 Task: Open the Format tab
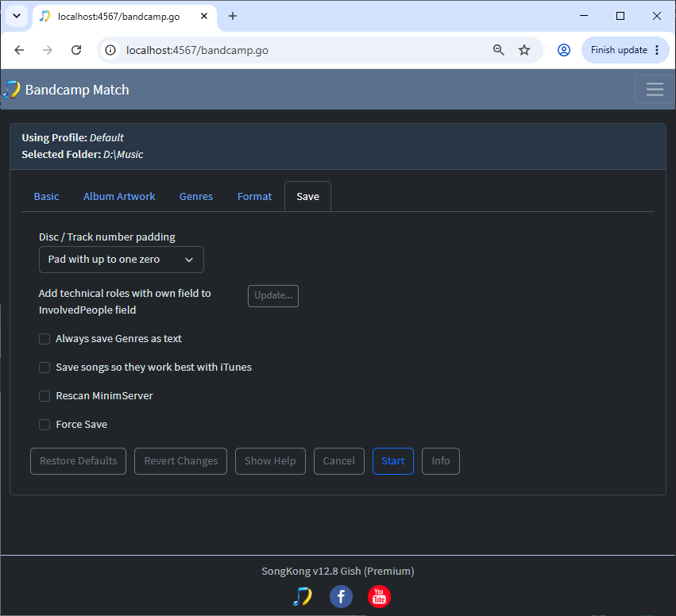[x=254, y=196]
